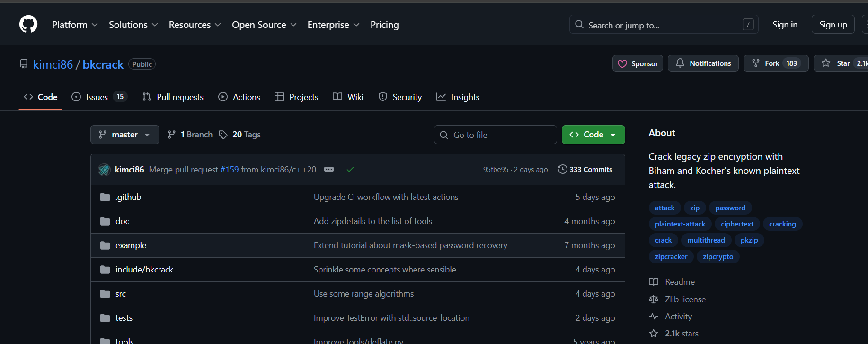Open the master branch selector dropdown
Screen dimensions: 868x344
pos(125,135)
